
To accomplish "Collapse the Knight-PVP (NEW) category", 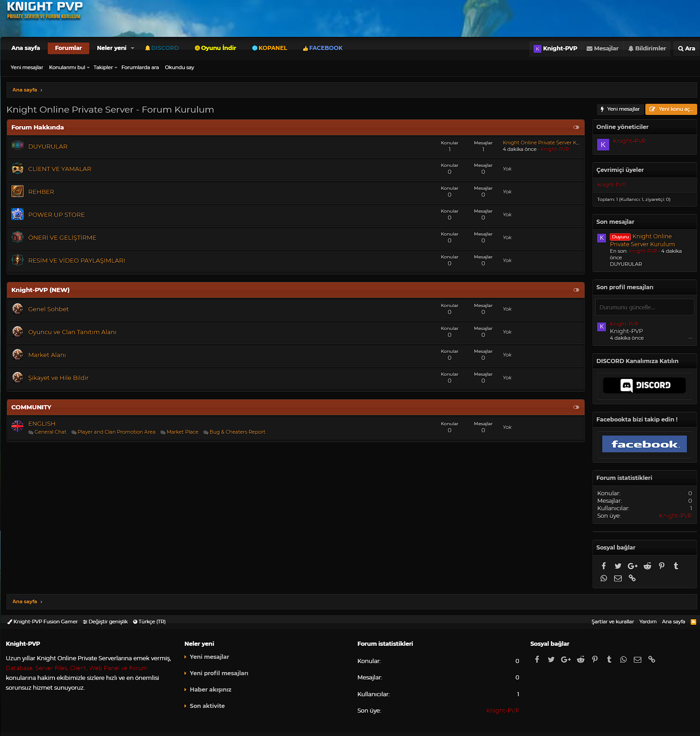I will coord(576,290).
